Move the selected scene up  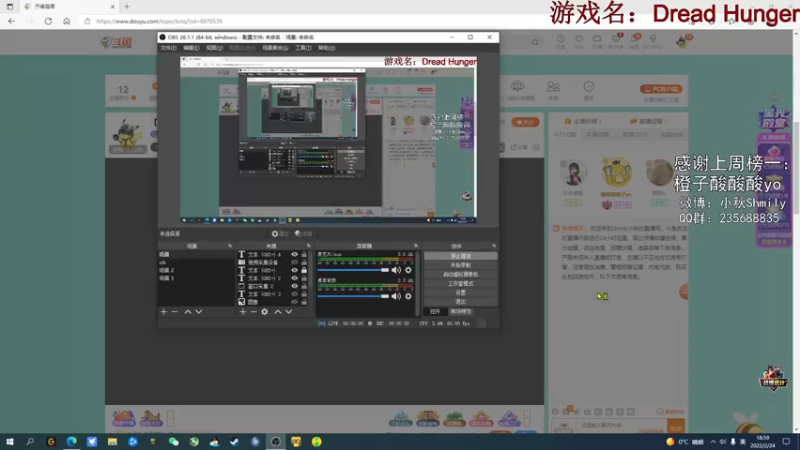click(188, 312)
